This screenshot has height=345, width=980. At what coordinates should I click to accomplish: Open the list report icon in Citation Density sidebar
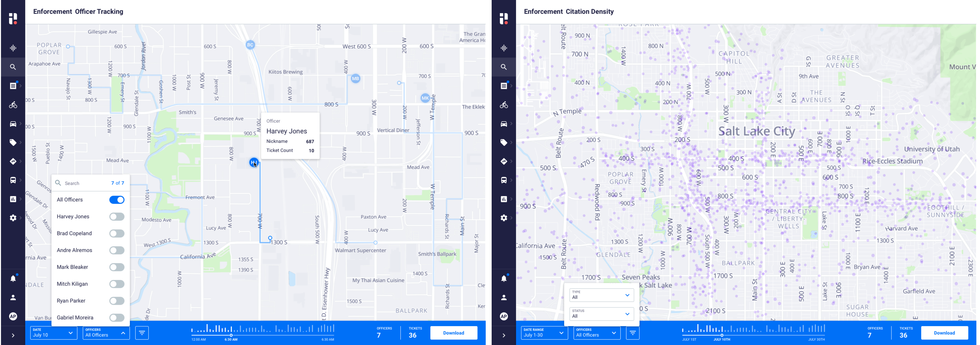(504, 86)
